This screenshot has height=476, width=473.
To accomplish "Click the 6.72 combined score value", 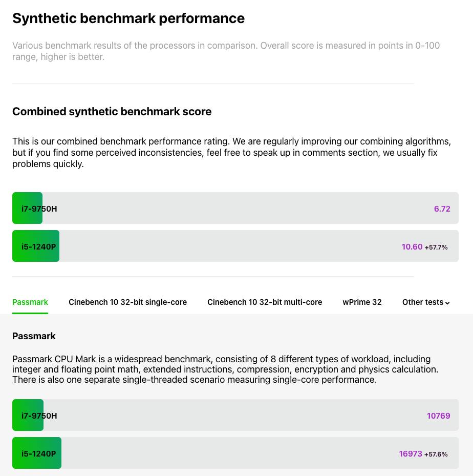I will [442, 209].
